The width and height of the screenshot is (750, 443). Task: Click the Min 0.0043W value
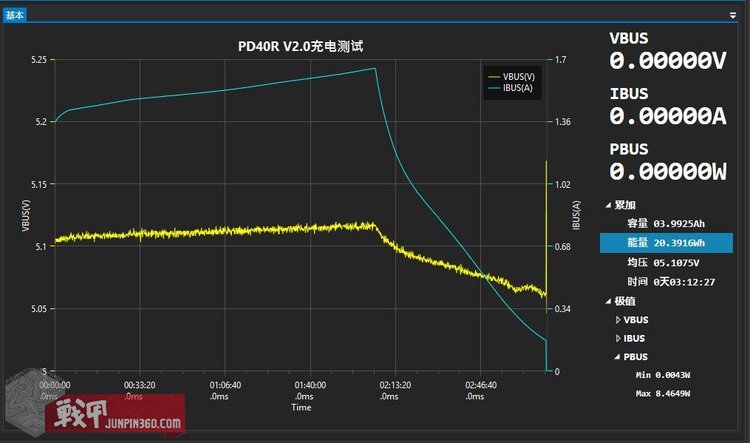[662, 375]
